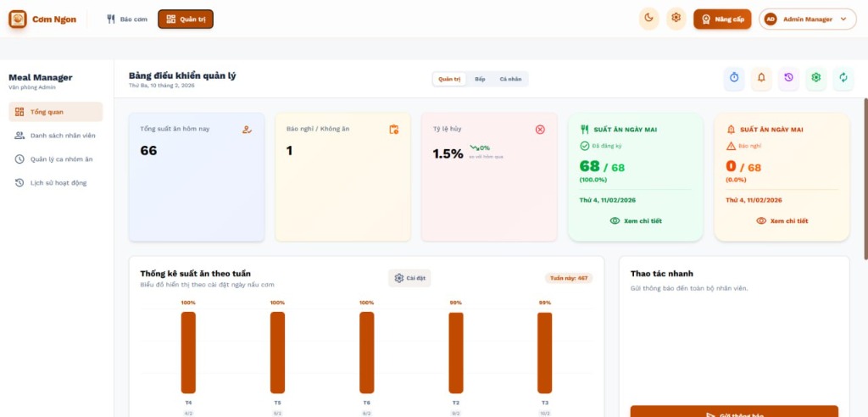Viewport: 868px width, 417px height.
Task: Click the T5 bar in weekly chart
Action: [277, 352]
